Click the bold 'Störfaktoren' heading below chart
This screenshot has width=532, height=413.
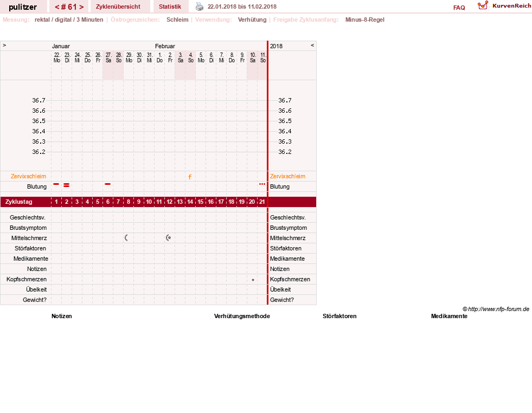tap(339, 316)
